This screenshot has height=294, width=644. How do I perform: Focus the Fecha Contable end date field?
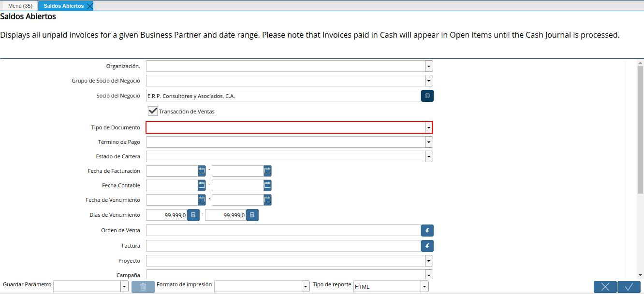click(237, 185)
